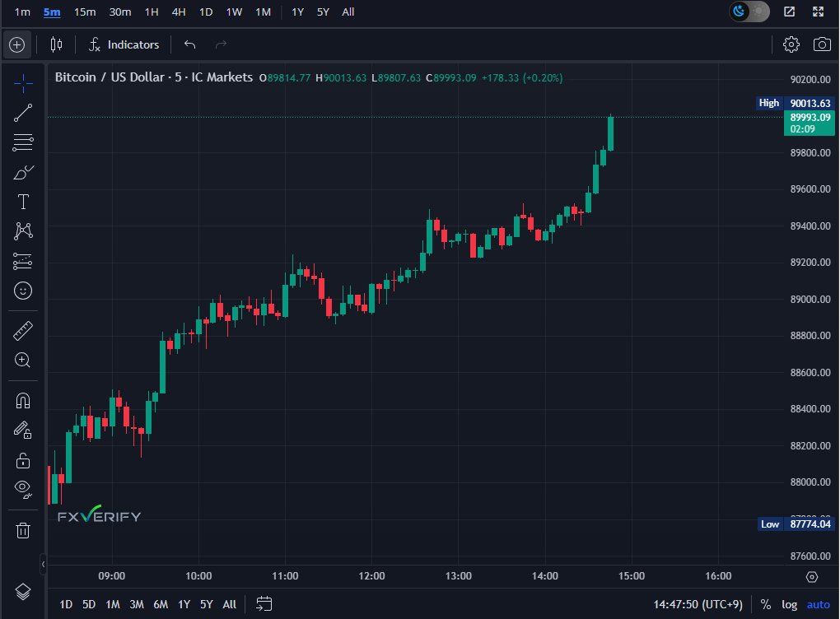Select the 1D timeframe in top bar
The width and height of the screenshot is (840, 619).
206,12
